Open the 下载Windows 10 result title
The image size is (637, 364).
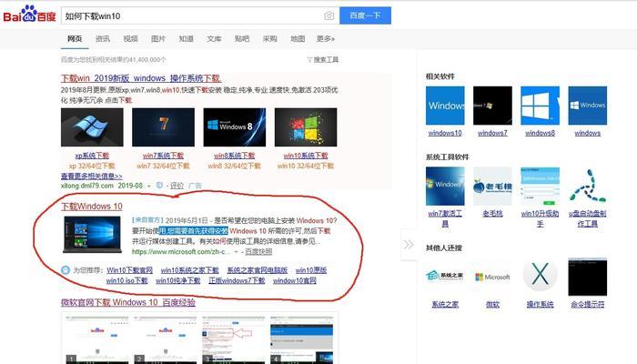tap(92, 207)
